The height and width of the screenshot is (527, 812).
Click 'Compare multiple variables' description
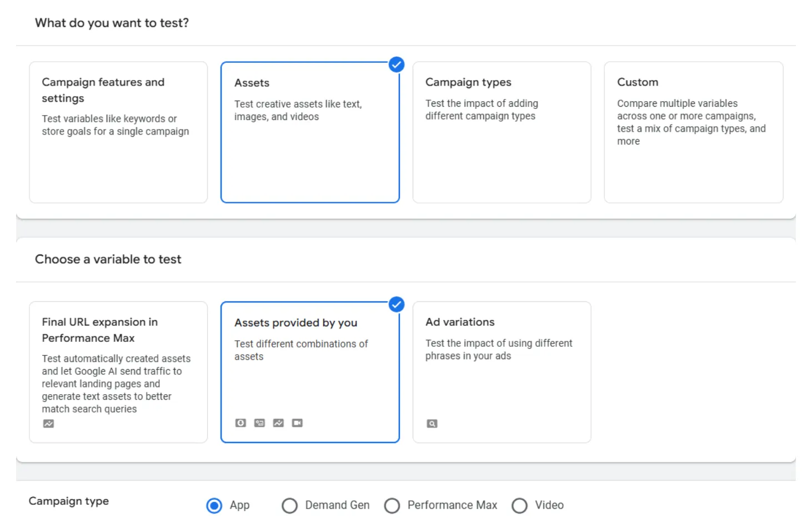pyautogui.click(x=691, y=122)
